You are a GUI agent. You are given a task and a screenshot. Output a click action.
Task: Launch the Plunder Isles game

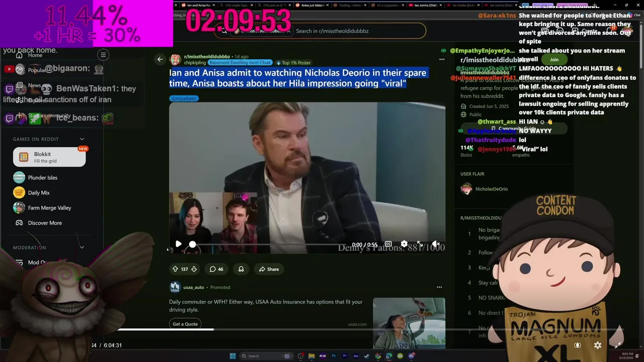[x=42, y=177]
